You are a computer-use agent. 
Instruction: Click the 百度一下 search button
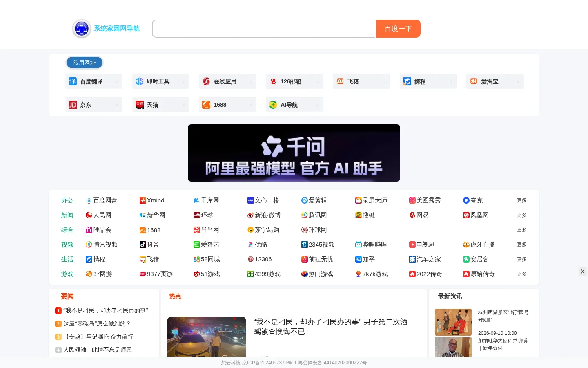click(399, 29)
